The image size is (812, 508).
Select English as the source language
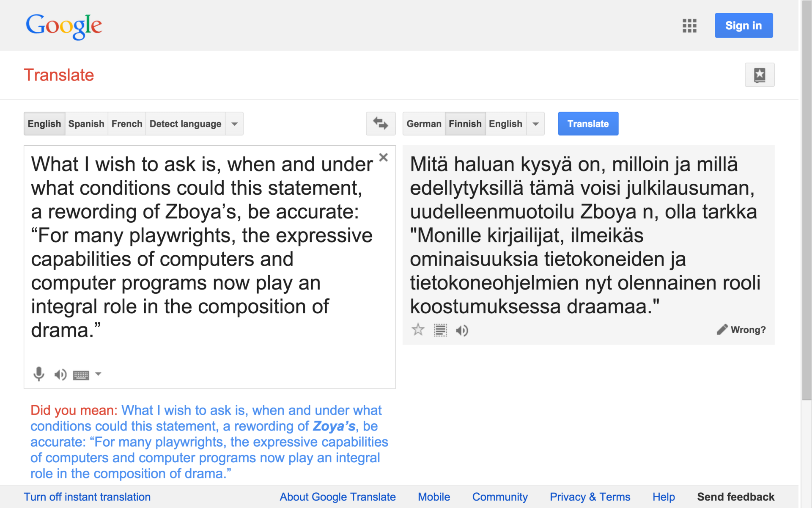pos(44,124)
